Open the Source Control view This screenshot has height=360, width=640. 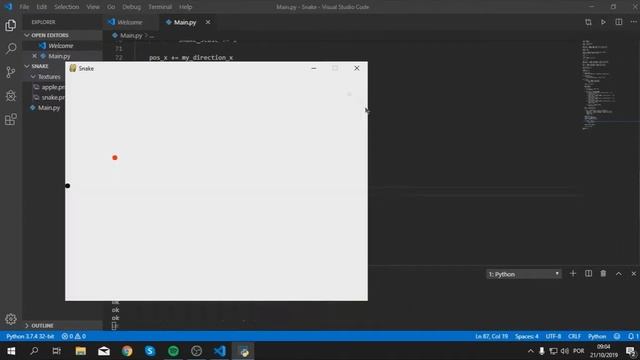pos(11,72)
